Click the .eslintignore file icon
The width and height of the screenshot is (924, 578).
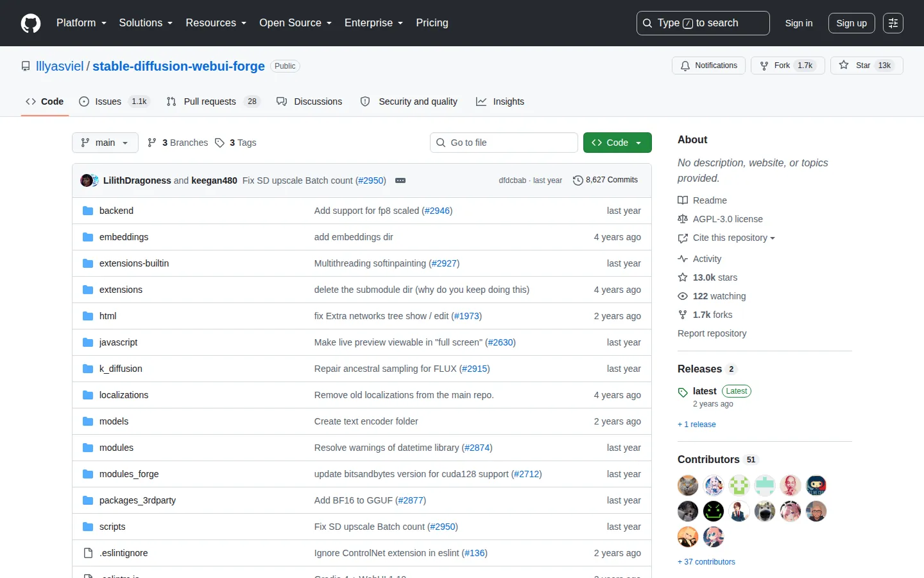[88, 553]
